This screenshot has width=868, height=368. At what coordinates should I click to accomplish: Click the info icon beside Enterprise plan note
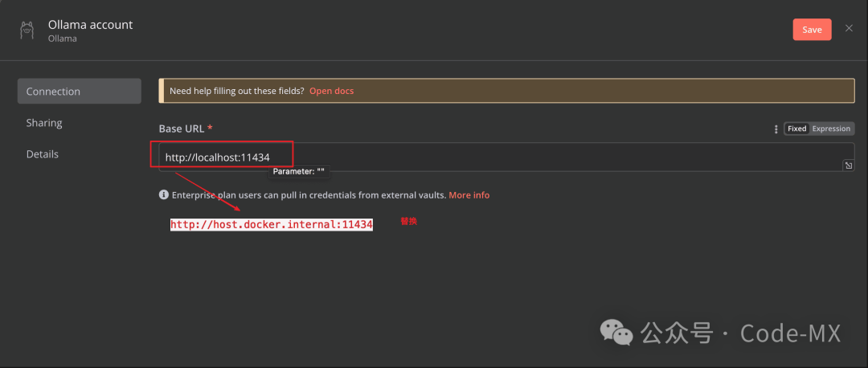coord(164,194)
